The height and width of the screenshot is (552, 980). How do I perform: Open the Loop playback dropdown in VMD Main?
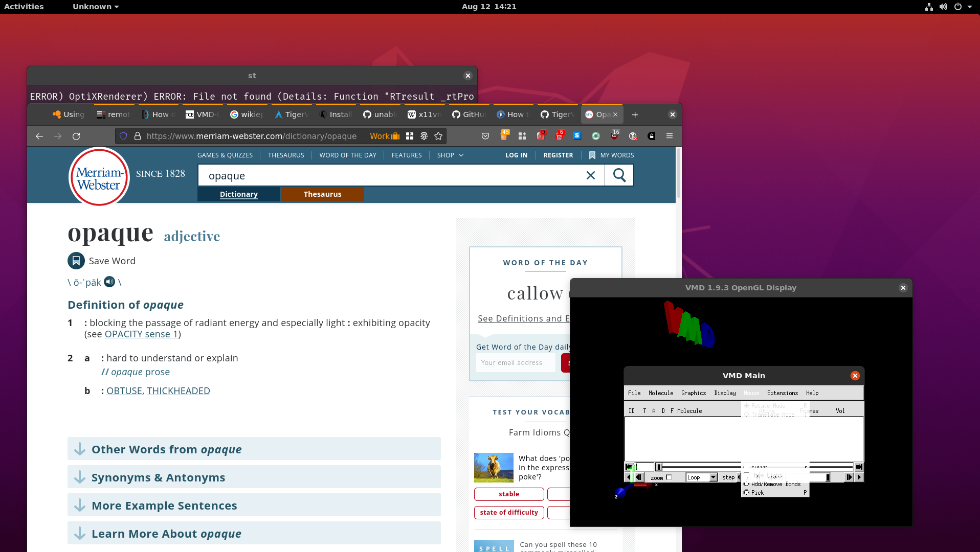point(701,476)
